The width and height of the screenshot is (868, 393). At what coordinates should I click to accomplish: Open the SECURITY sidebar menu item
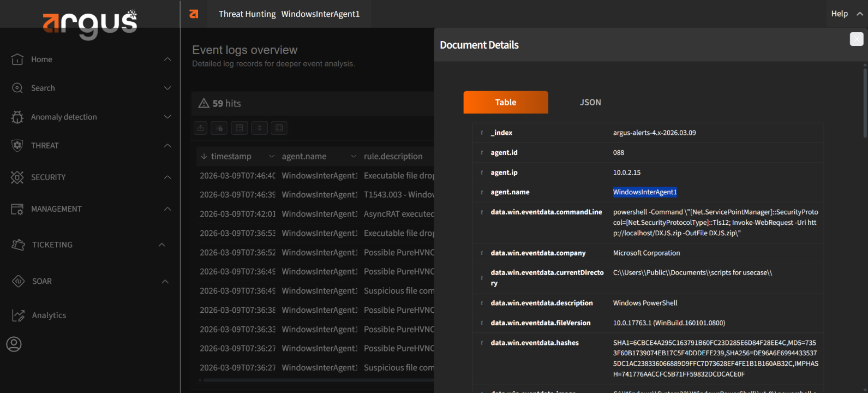(x=48, y=177)
